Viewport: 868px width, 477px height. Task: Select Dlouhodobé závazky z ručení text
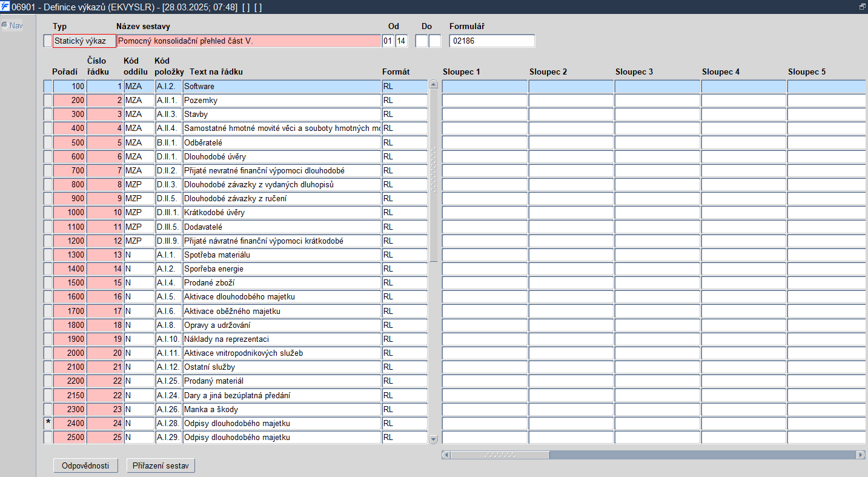point(282,198)
